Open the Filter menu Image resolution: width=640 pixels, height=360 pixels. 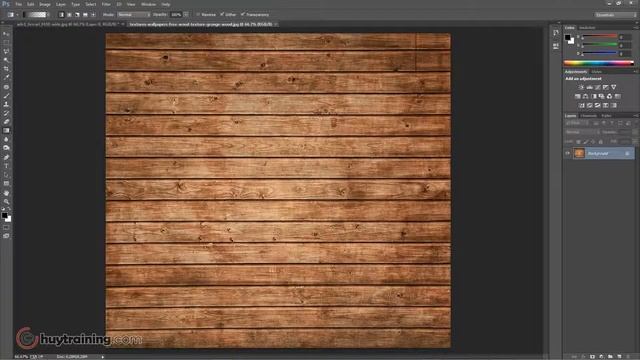[x=106, y=4]
